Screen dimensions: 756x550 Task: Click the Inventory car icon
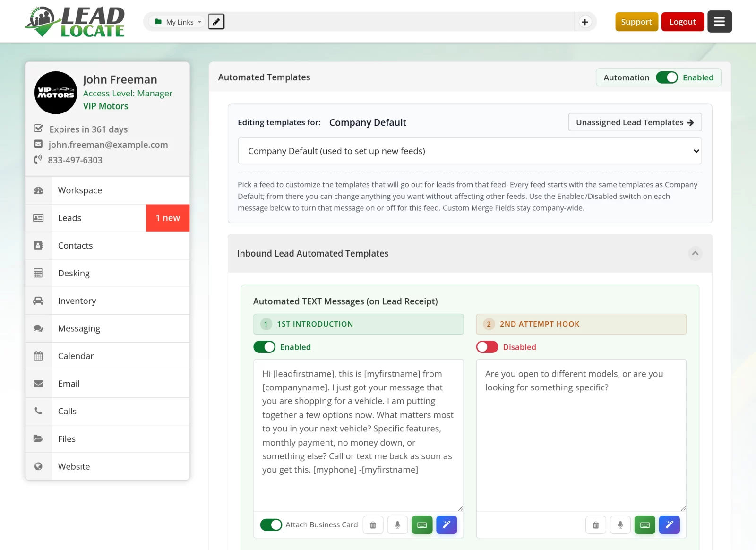click(x=38, y=301)
